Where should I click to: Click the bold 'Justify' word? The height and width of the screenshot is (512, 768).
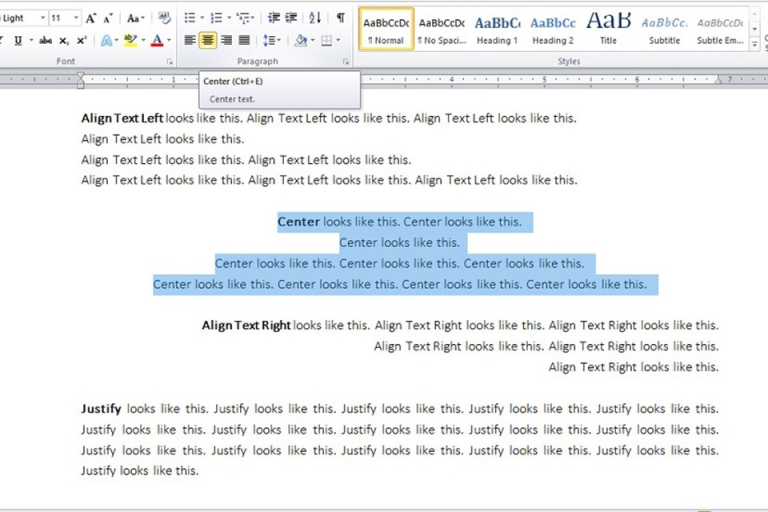(x=101, y=409)
